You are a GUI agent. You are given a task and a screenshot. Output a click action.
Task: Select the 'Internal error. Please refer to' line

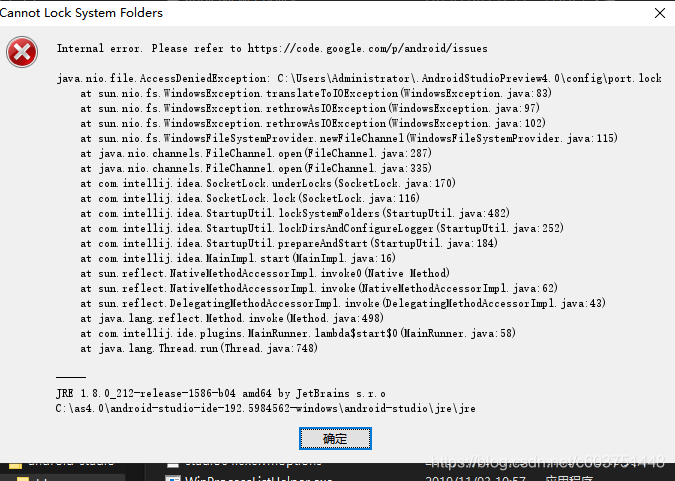click(x=272, y=48)
